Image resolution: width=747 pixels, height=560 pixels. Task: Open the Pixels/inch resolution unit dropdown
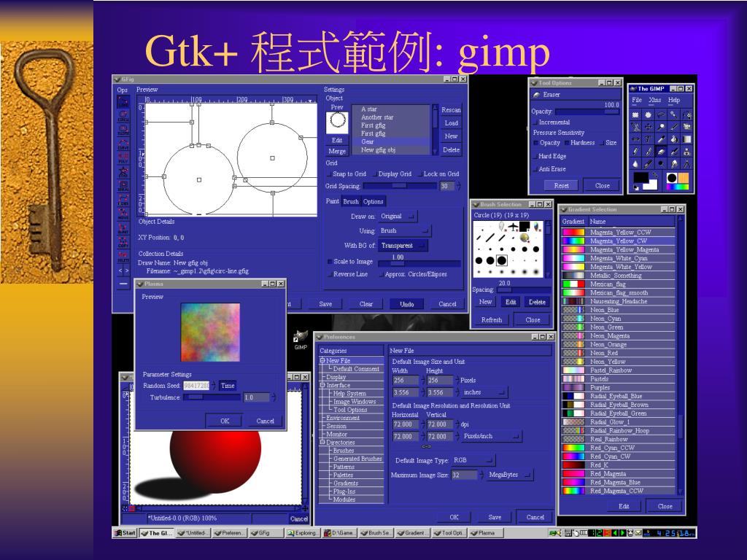(x=492, y=436)
